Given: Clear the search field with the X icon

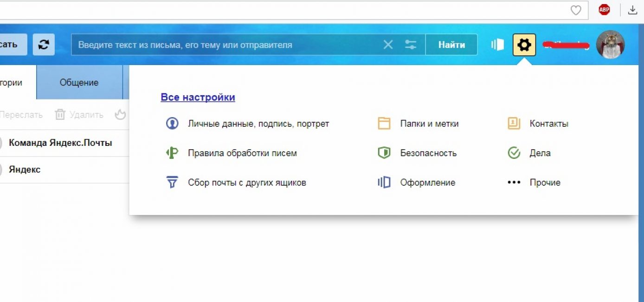Looking at the screenshot, I should coord(388,45).
